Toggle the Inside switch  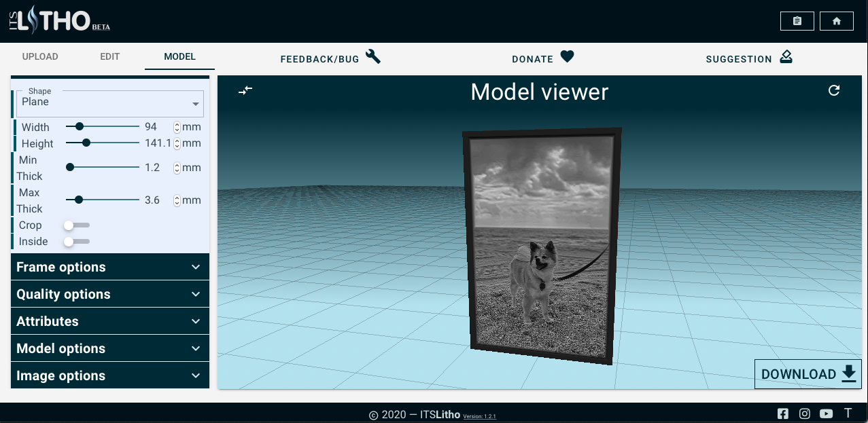[x=76, y=241]
